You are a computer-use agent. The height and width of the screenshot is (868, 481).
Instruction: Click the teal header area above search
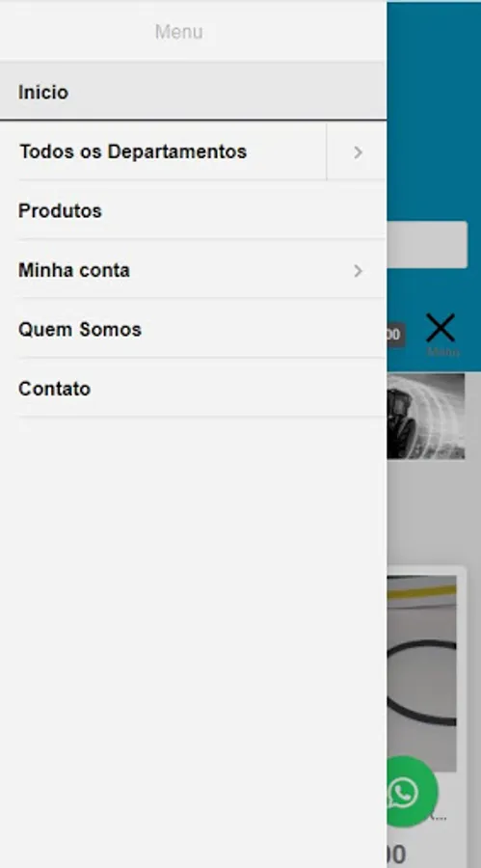(434, 111)
